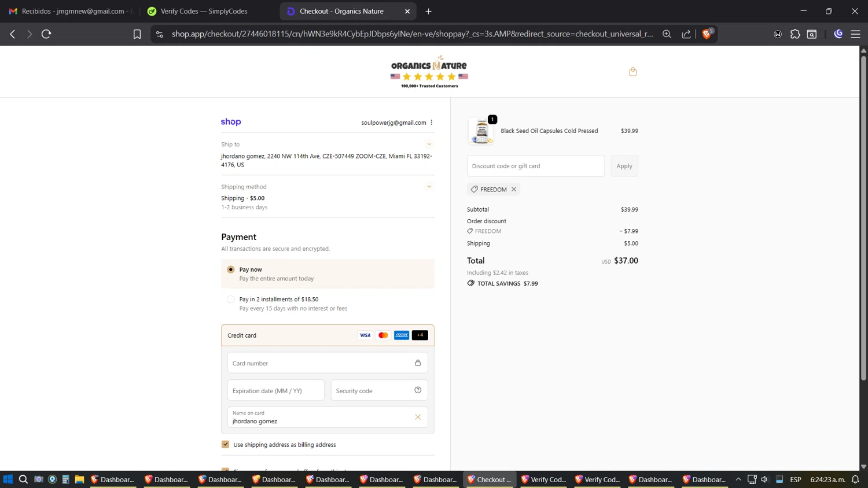This screenshot has width=868, height=488.
Task: Click the zoom magnifier icon in address bar
Action: click(x=667, y=34)
